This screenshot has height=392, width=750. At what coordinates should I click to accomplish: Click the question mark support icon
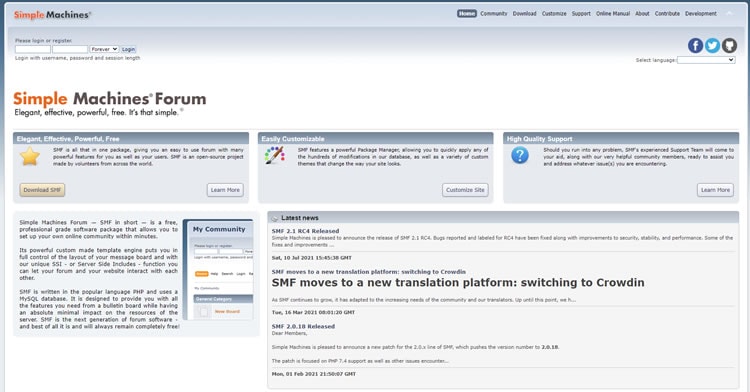(x=520, y=155)
